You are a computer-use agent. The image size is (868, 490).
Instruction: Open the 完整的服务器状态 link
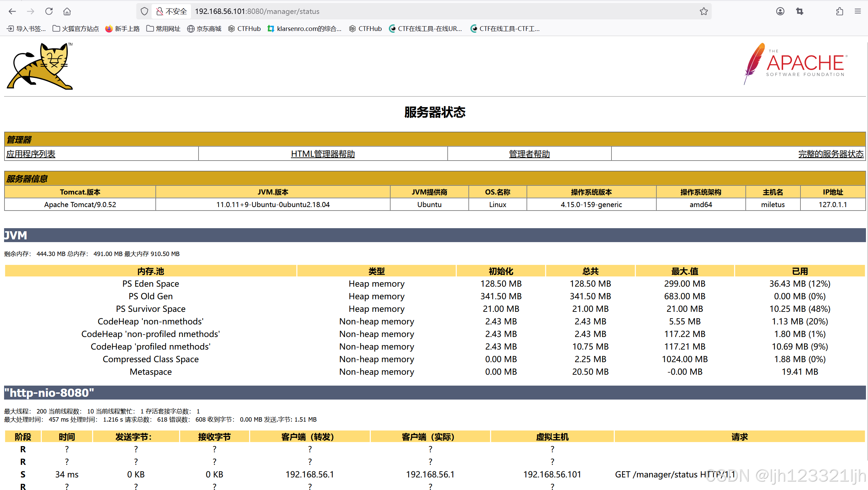pos(831,154)
